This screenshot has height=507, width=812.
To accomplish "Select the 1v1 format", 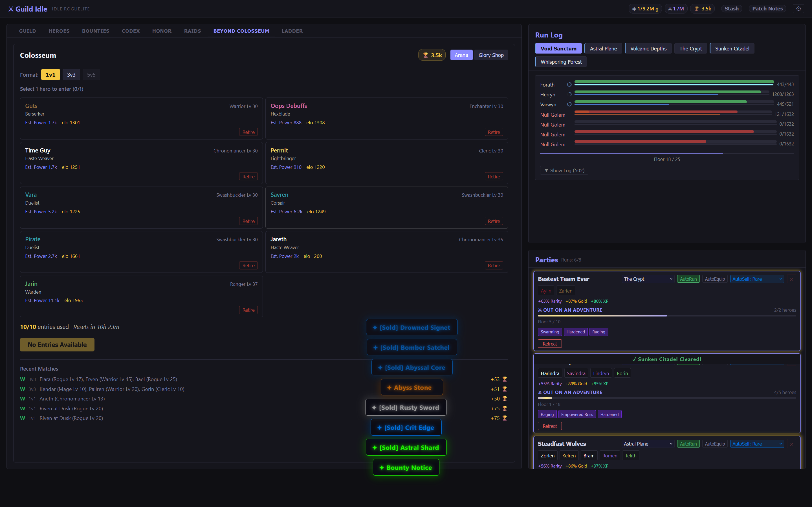I will click(50, 74).
